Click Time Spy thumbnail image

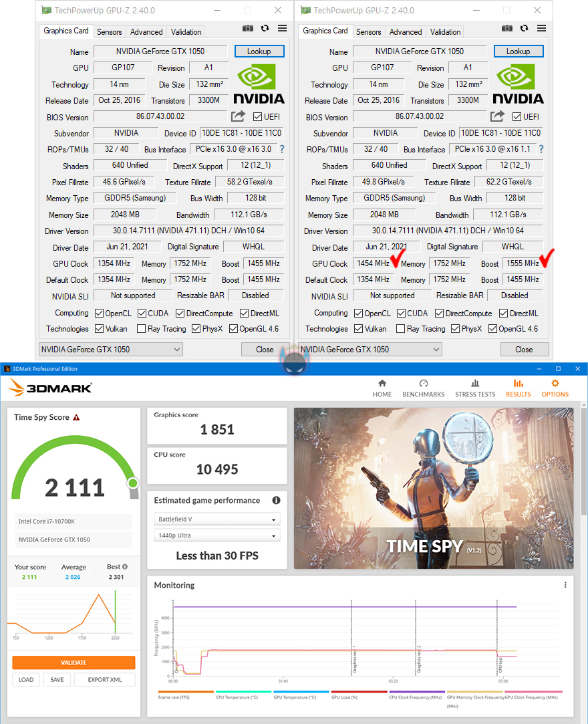pos(434,488)
